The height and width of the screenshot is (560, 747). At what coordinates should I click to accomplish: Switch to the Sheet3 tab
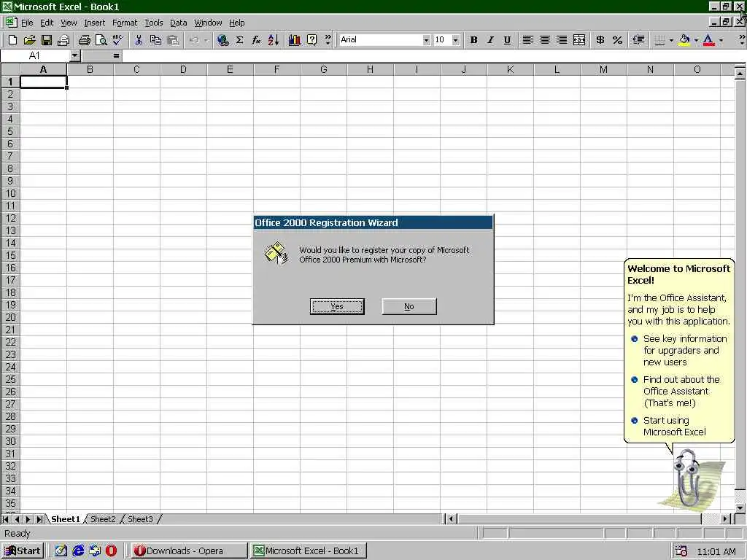[140, 519]
